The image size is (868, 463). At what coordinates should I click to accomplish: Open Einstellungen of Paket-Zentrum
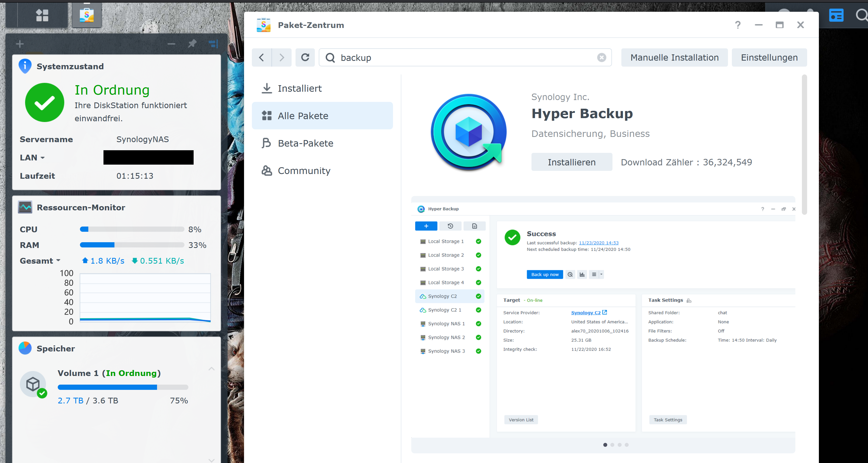click(769, 57)
